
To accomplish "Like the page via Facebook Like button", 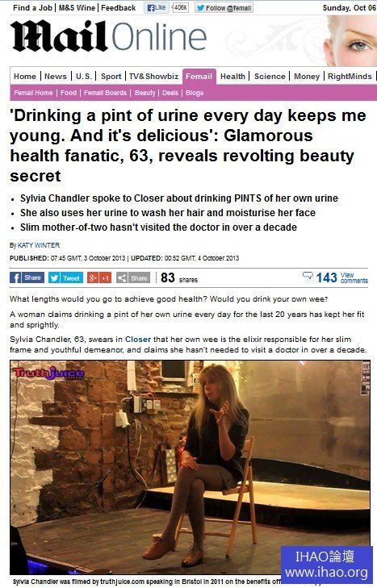I will pos(157,7).
